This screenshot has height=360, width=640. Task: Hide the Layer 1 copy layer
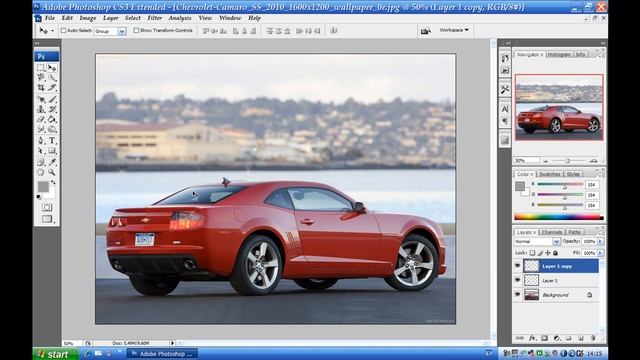coord(518,266)
